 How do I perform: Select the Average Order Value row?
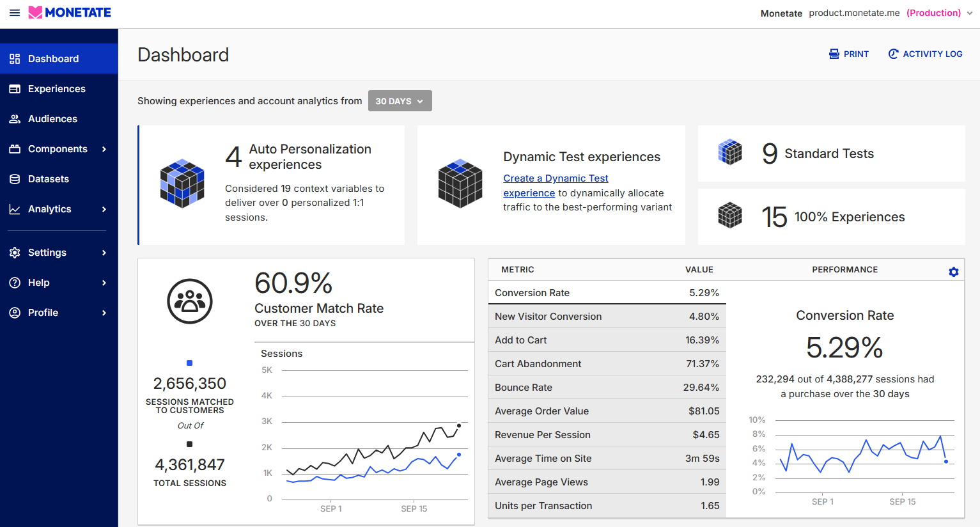coord(607,411)
